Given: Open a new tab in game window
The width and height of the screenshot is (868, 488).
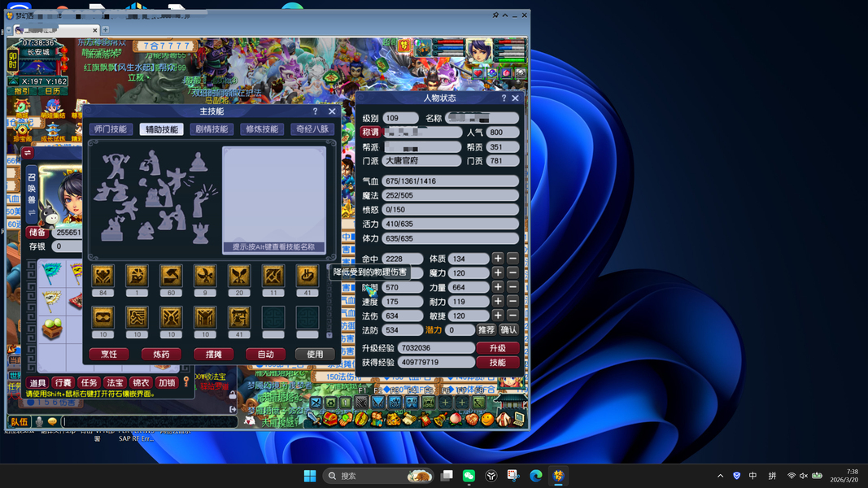Looking at the screenshot, I should click(105, 30).
